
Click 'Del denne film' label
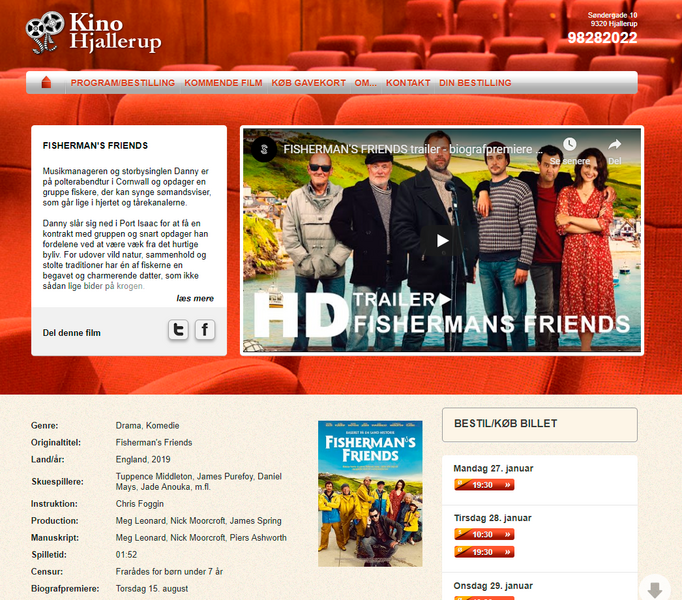(x=72, y=333)
